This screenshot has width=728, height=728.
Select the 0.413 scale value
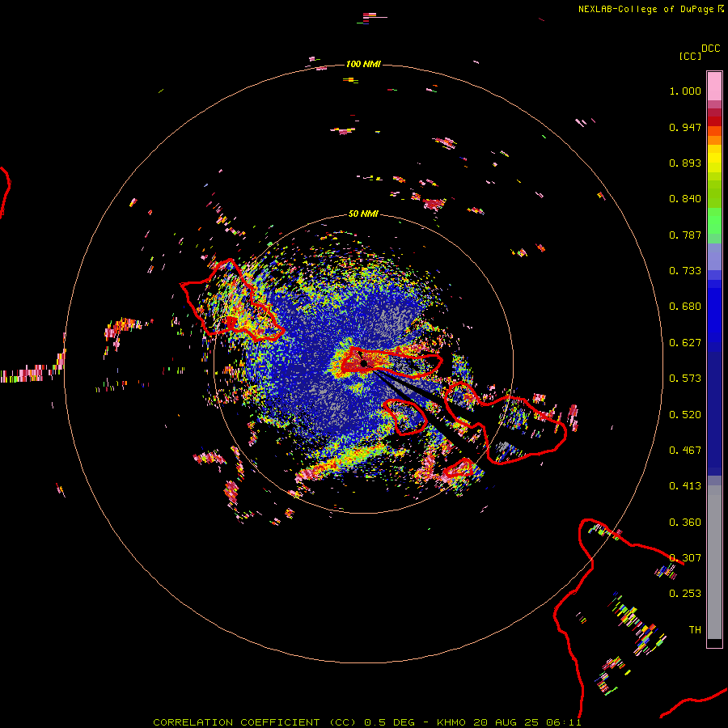point(685,486)
